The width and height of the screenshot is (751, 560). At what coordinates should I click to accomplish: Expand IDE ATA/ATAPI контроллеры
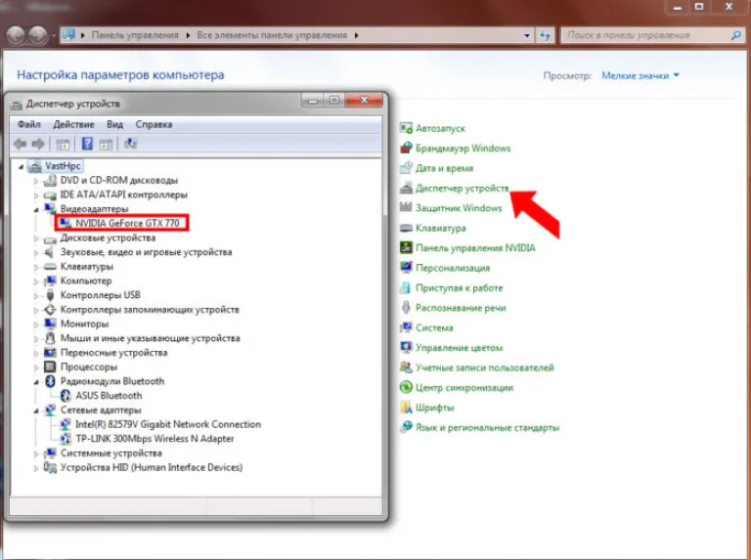click(36, 195)
